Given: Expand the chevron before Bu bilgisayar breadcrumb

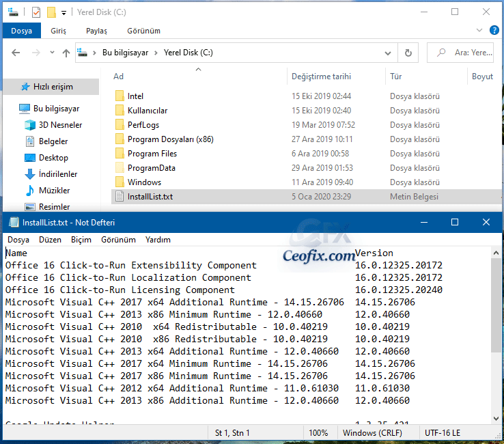Looking at the screenshot, I should point(94,53).
